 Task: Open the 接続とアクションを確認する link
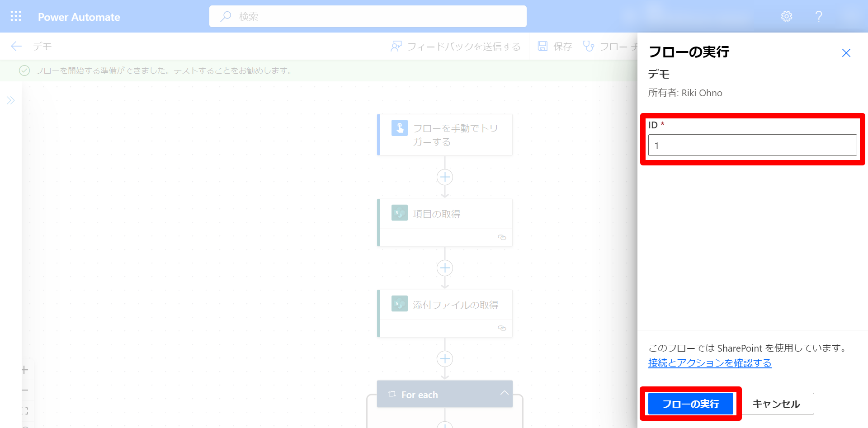click(x=709, y=363)
